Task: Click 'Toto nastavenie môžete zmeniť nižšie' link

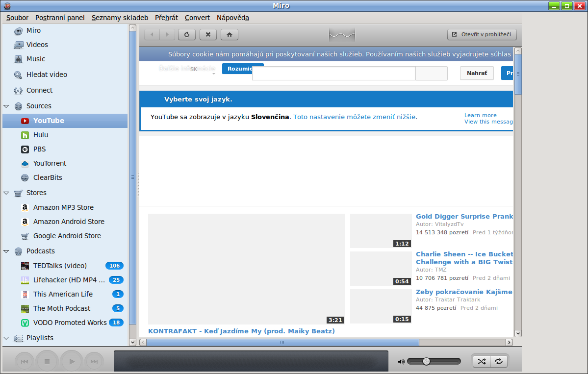Action: tap(355, 117)
